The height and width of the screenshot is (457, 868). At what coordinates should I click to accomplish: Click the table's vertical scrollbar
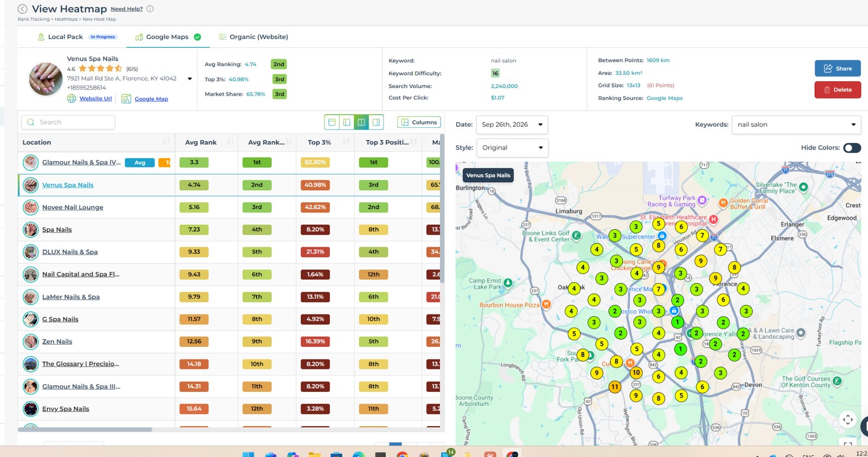442,209
